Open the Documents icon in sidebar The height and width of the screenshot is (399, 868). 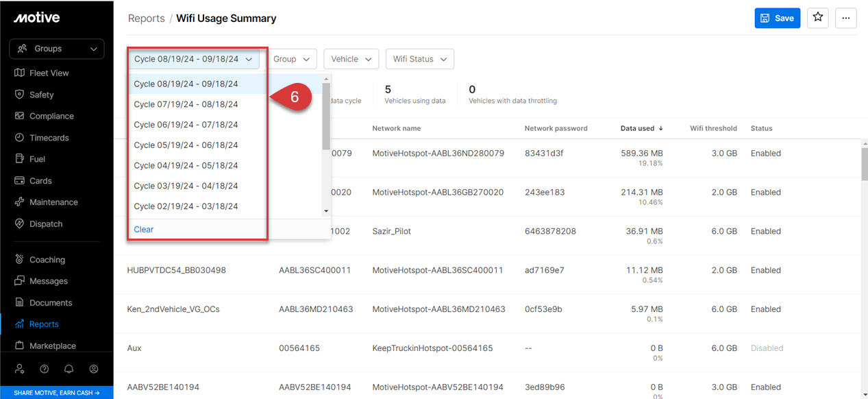tap(19, 303)
